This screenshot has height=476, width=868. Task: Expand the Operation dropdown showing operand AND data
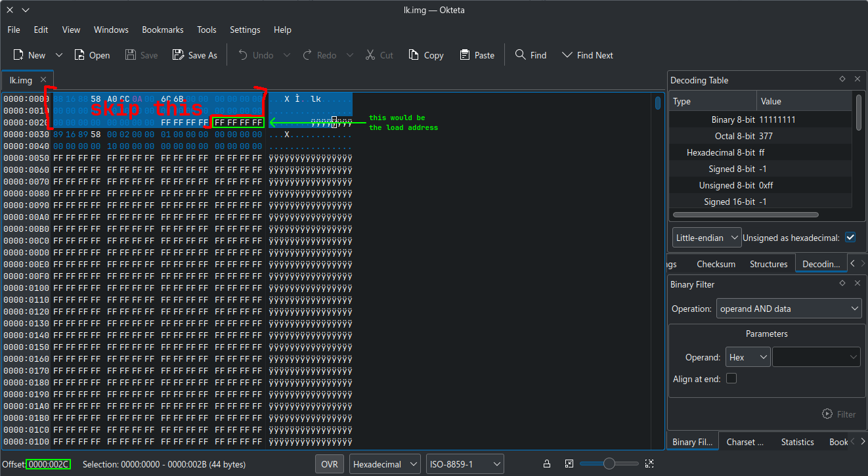(x=789, y=309)
